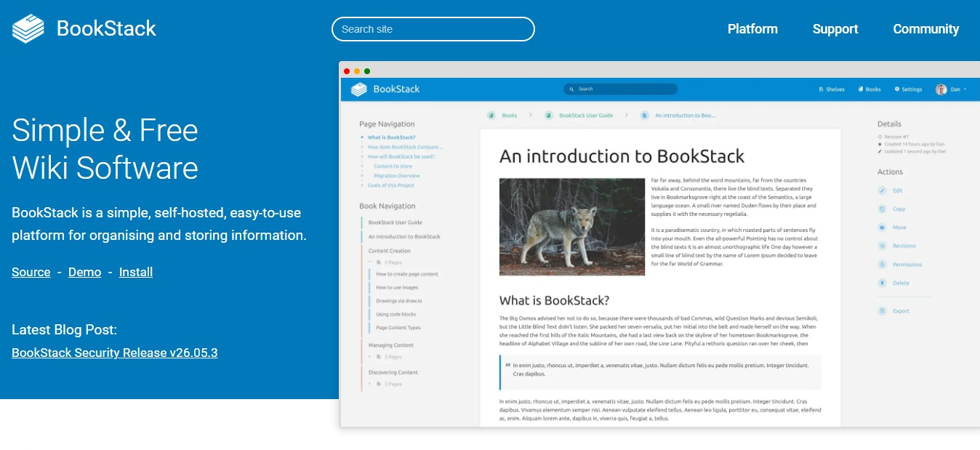The width and height of the screenshot is (980, 450).
Task: Click 'Updated 1 second ago by Dan' text
Action: (915, 151)
